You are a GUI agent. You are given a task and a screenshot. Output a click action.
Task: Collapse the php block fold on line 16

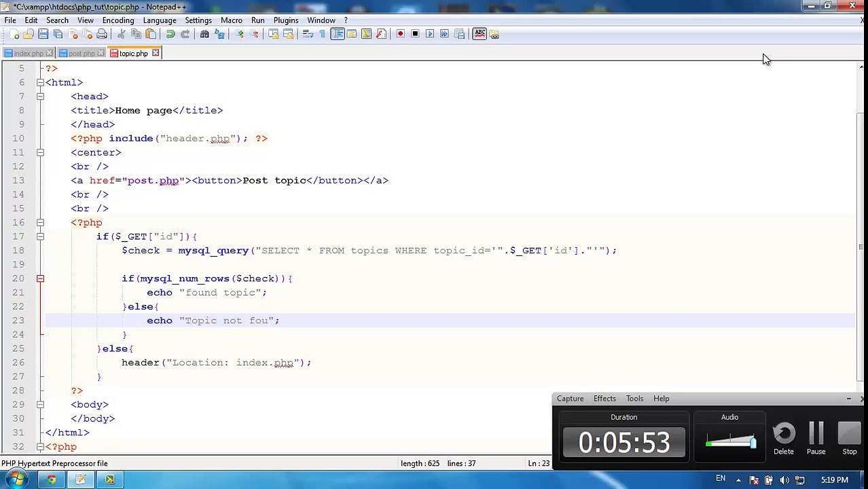[40, 222]
